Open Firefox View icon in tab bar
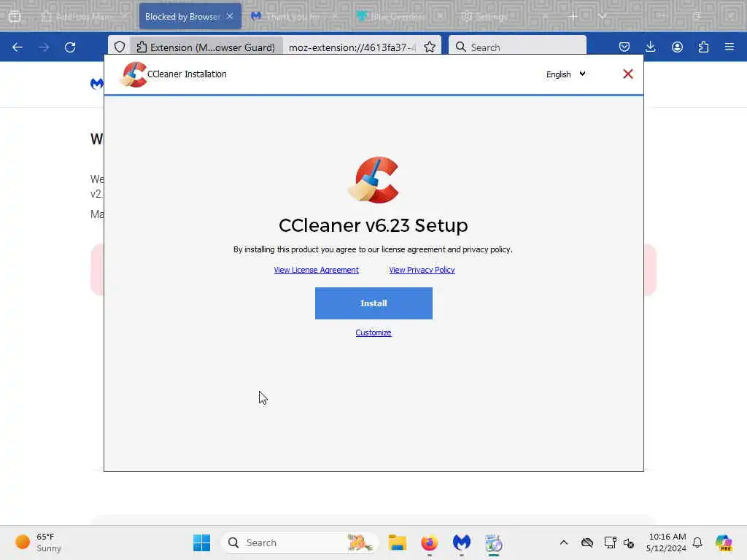Viewport: 747px width, 560px height. click(15, 16)
